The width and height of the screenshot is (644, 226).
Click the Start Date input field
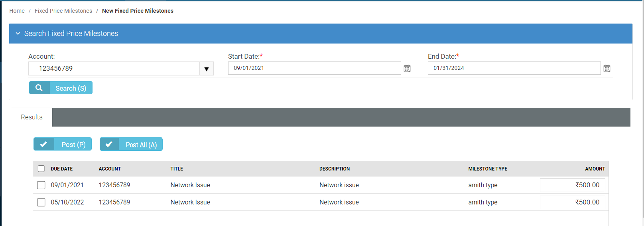(x=314, y=68)
